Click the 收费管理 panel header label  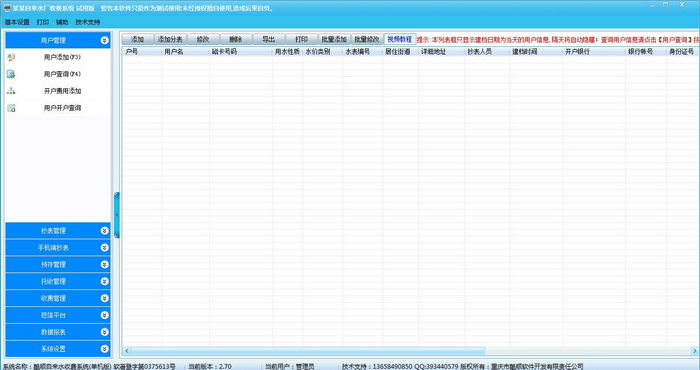click(x=53, y=298)
